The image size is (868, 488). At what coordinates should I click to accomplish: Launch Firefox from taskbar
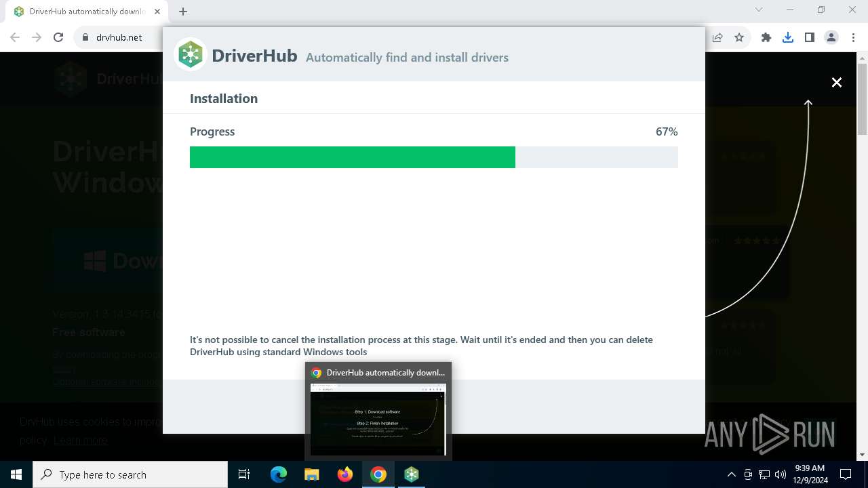(345, 474)
